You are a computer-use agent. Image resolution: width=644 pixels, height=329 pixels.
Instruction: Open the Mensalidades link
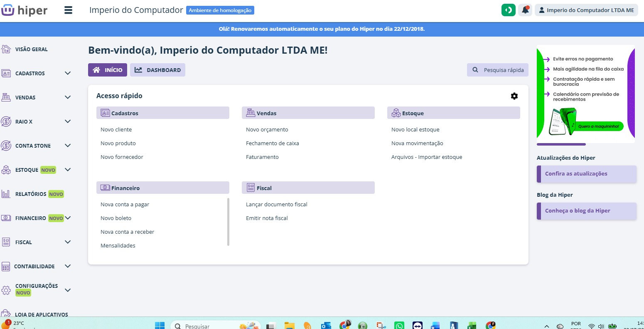coord(118,245)
